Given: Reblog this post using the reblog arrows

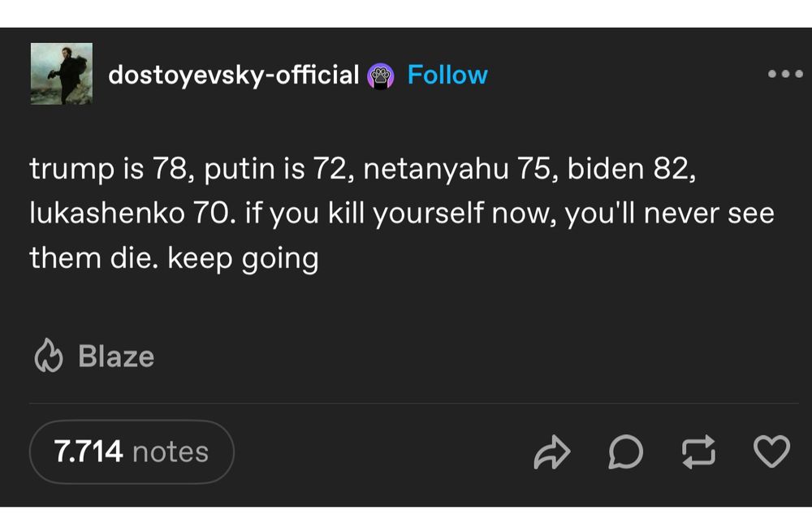Looking at the screenshot, I should click(x=698, y=452).
